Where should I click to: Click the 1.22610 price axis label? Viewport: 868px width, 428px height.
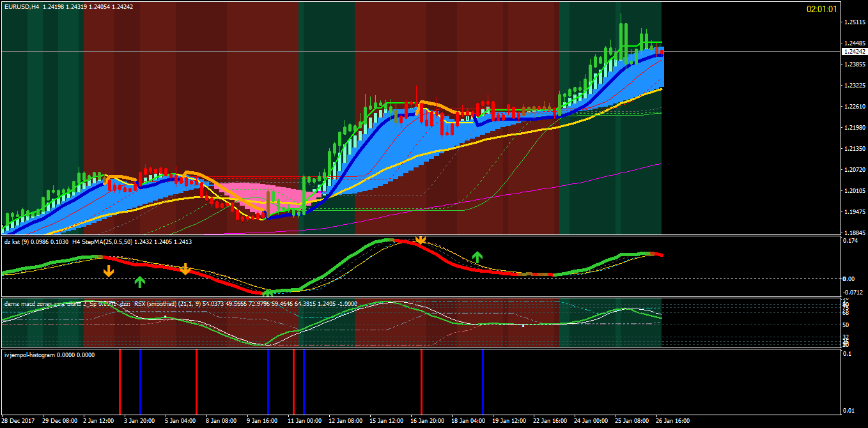click(x=855, y=107)
